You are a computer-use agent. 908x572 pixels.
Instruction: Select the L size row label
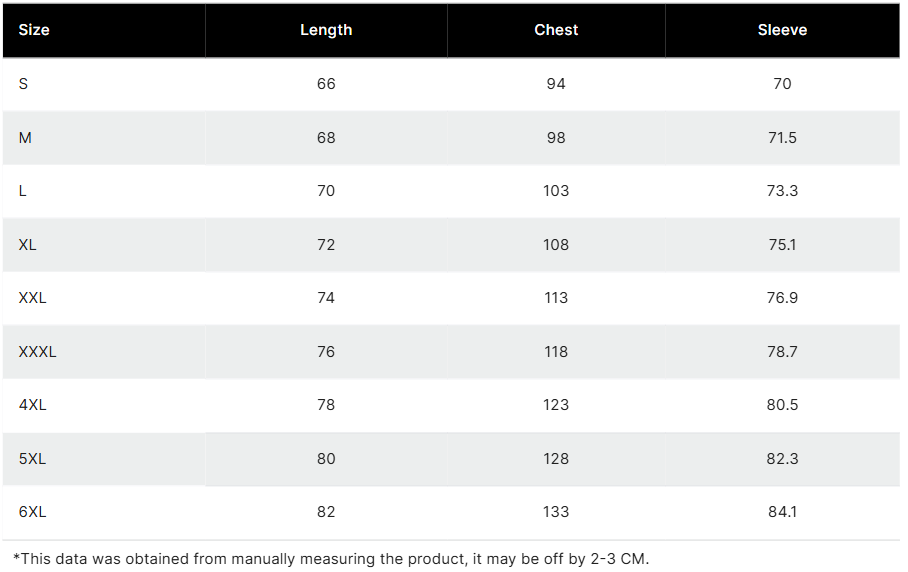point(23,191)
